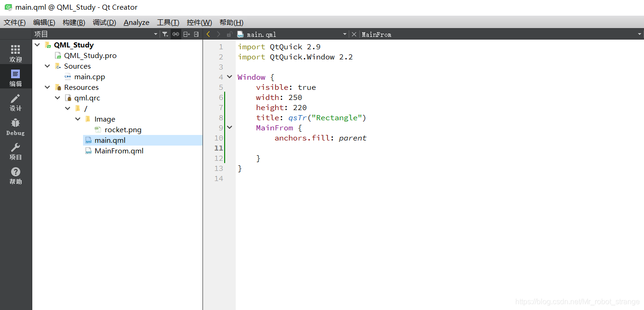Viewport: 644px width, 310px height.
Task: Click 'import QtQuick.Window 2.2' line
Action: coord(295,57)
